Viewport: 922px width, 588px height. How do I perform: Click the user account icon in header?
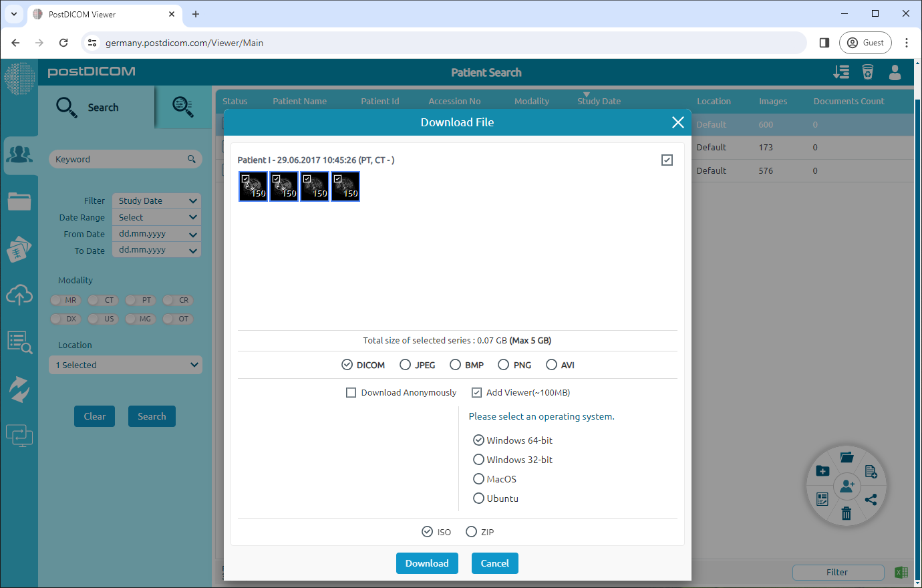pyautogui.click(x=895, y=72)
